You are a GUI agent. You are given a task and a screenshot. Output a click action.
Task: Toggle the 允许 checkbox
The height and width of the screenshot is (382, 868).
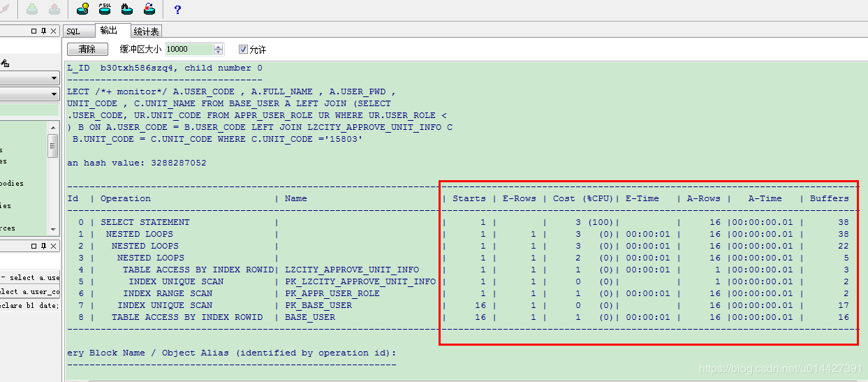[243, 50]
